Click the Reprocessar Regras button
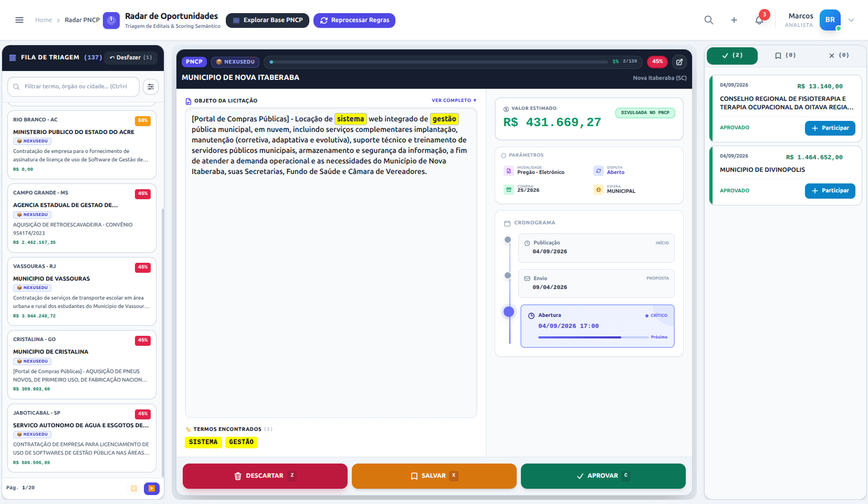The width and height of the screenshot is (868, 504). 354,20
